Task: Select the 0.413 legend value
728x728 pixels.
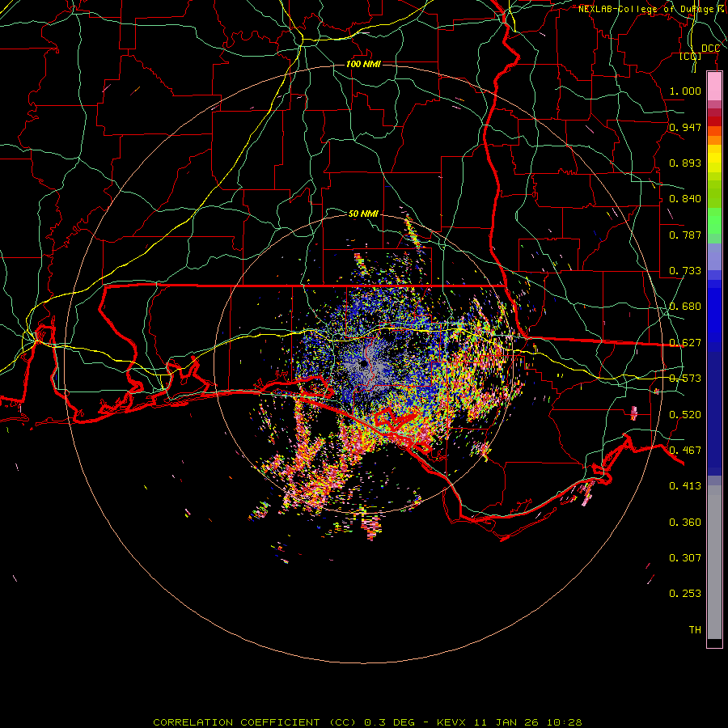Action: (685, 486)
